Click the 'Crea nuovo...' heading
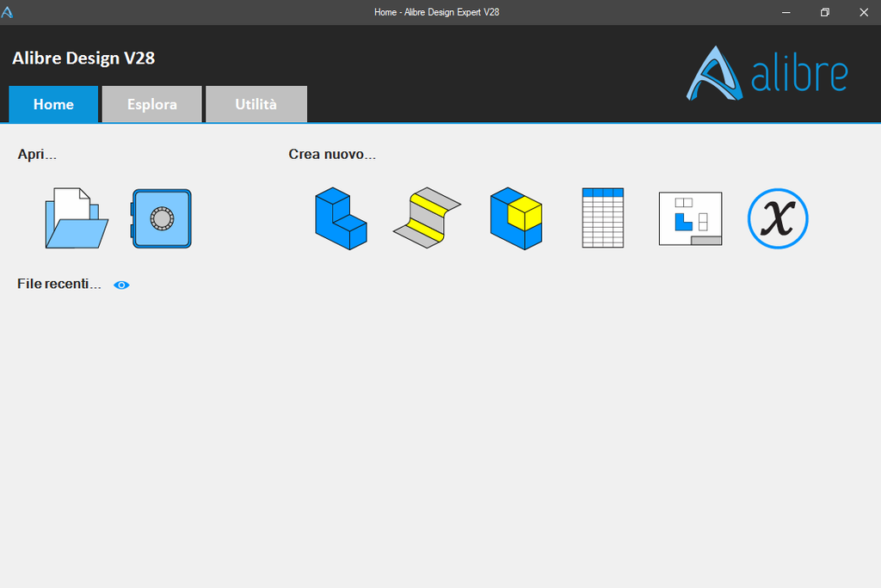This screenshot has width=881, height=588. [332, 154]
